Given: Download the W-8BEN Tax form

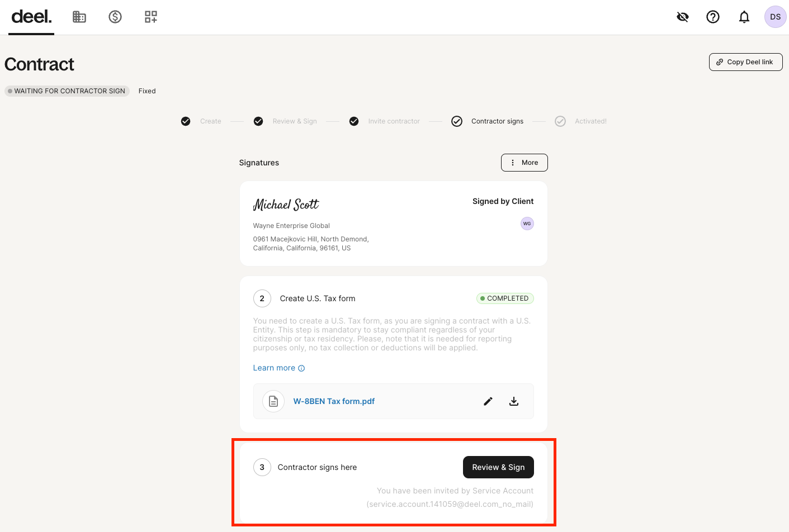Looking at the screenshot, I should [514, 401].
